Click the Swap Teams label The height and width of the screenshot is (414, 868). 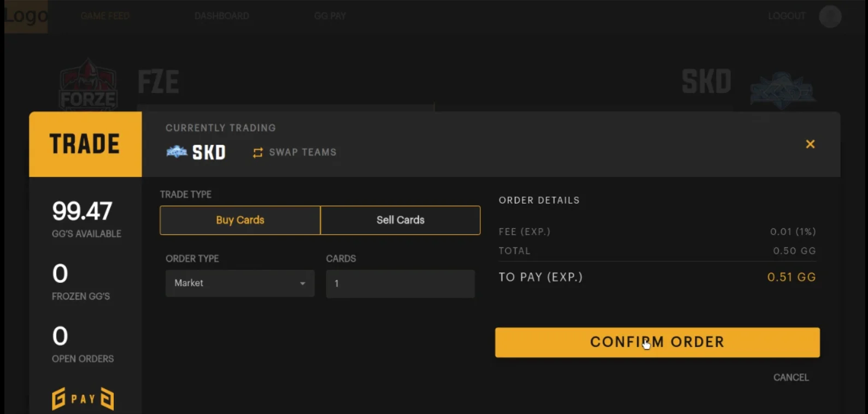tap(302, 152)
